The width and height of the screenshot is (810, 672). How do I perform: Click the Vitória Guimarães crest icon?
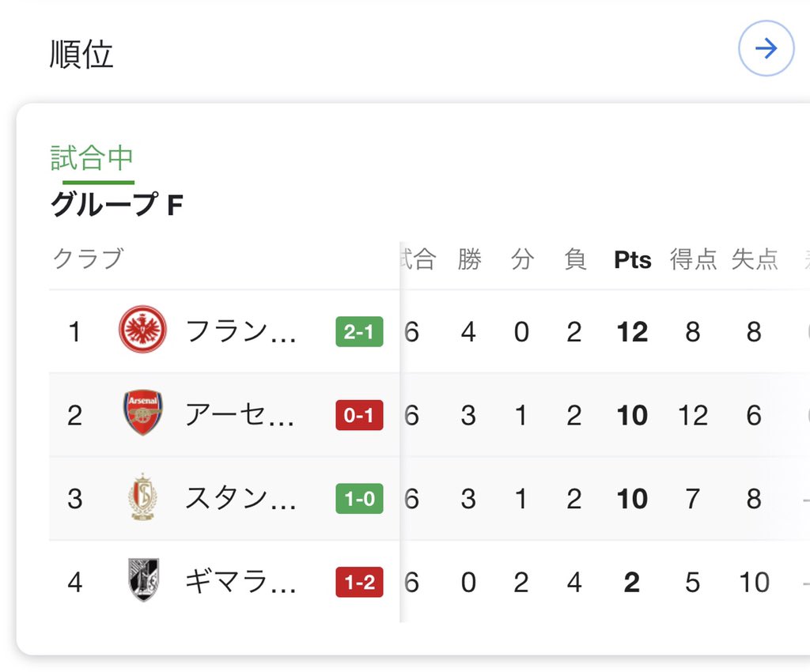point(143,580)
